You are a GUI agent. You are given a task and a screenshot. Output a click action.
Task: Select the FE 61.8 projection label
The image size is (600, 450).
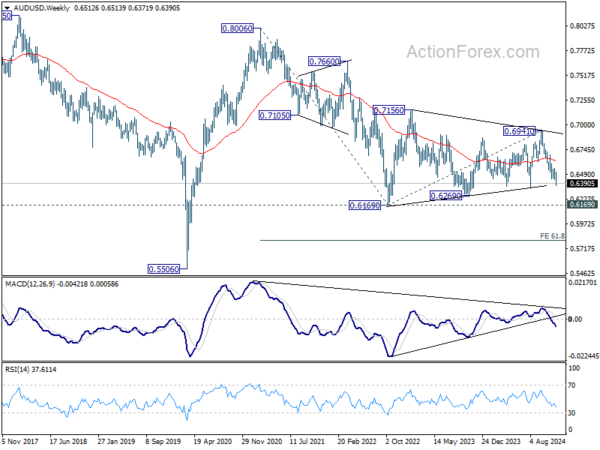[x=552, y=236]
